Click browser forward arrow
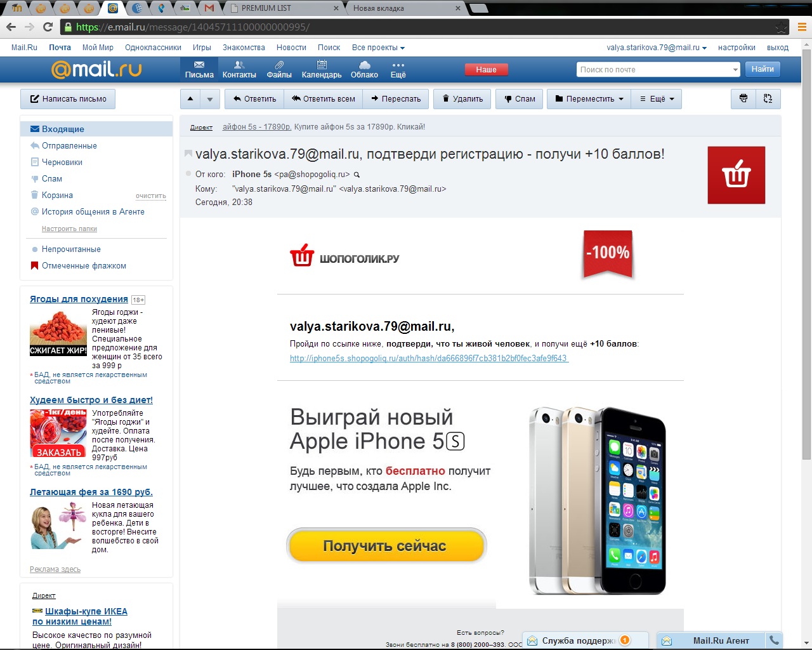Image resolution: width=812 pixels, height=650 pixels. [29, 27]
